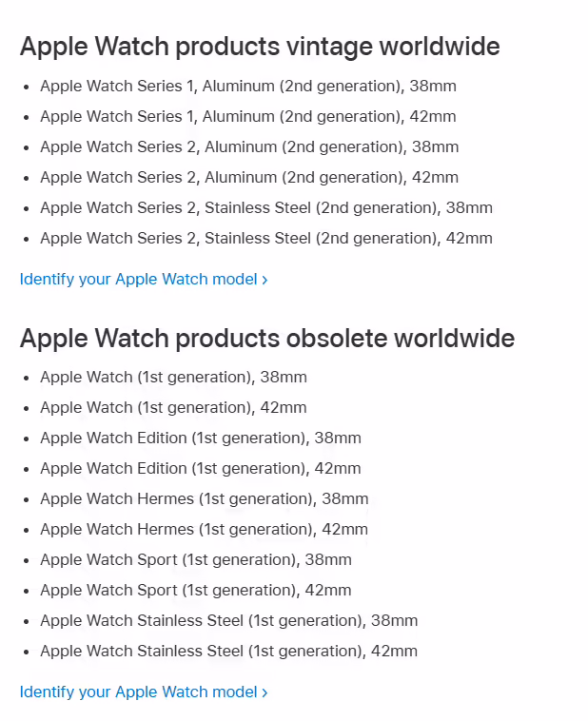
Task: Open Identify your Apple Watch model link below obsolete list
Action: (x=144, y=692)
